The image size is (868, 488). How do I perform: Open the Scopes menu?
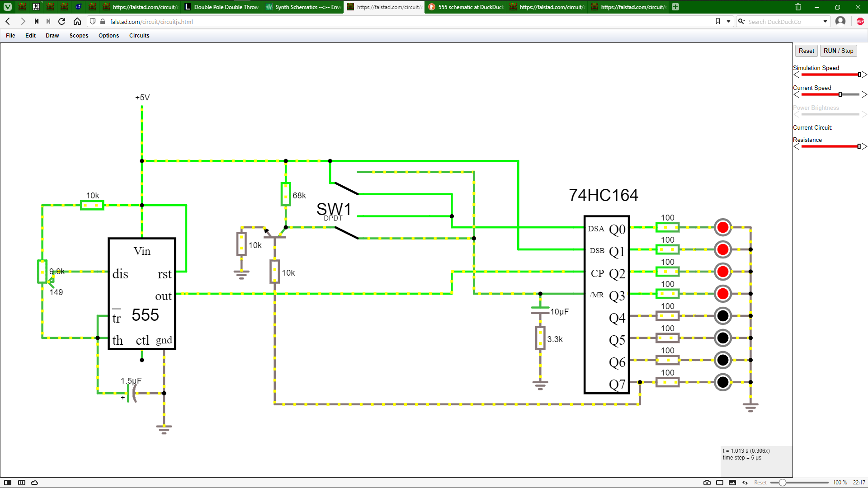point(79,36)
